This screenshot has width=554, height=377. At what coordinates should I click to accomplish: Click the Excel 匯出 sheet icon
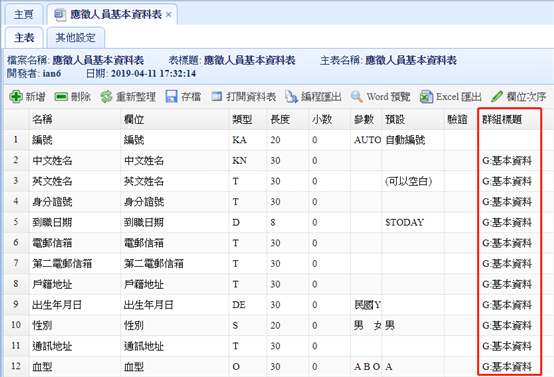[x=426, y=96]
